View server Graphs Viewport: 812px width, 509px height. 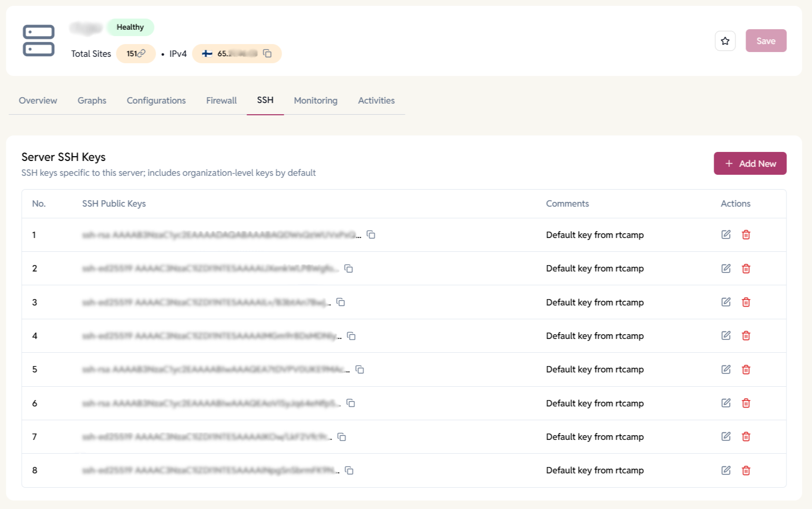(x=91, y=100)
